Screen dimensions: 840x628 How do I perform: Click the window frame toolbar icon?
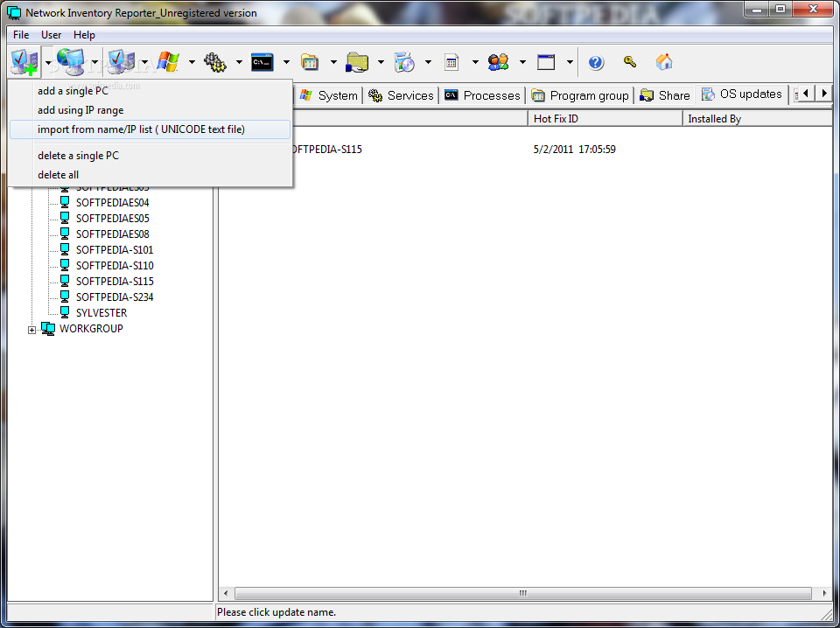click(546, 62)
